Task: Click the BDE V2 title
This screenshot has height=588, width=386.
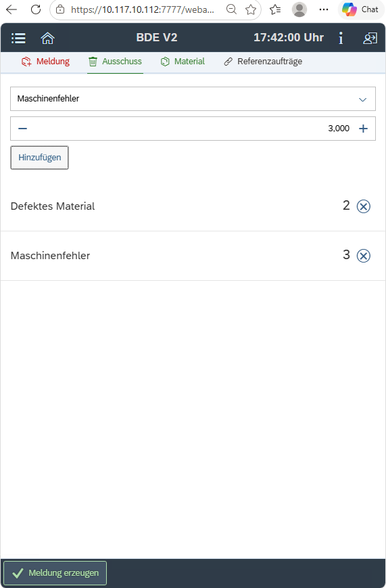Action: pyautogui.click(x=157, y=38)
